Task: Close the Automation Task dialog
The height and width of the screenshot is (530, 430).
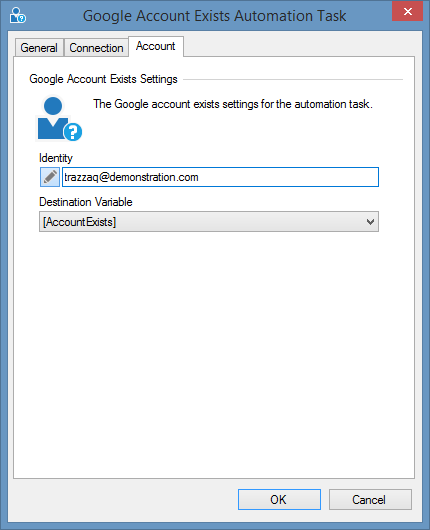Action: coord(407,11)
